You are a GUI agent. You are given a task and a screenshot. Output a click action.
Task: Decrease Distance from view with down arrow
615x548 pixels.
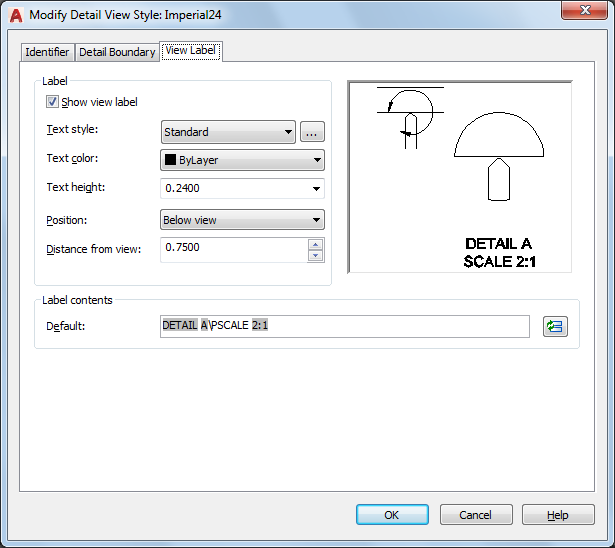tap(316, 255)
